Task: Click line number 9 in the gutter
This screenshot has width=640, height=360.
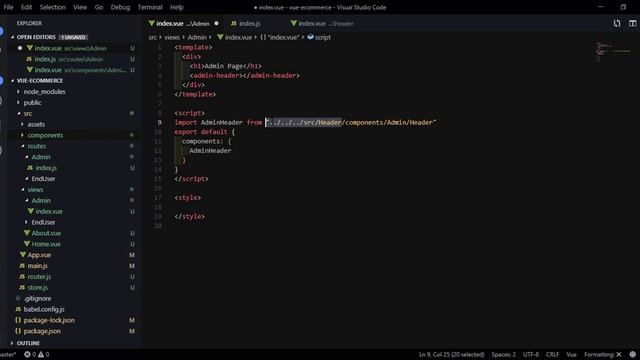Action: tap(160, 122)
